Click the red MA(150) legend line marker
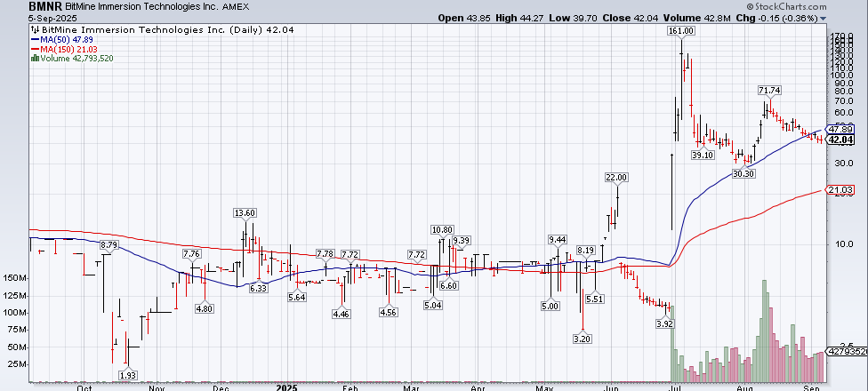868x391 pixels. point(34,49)
